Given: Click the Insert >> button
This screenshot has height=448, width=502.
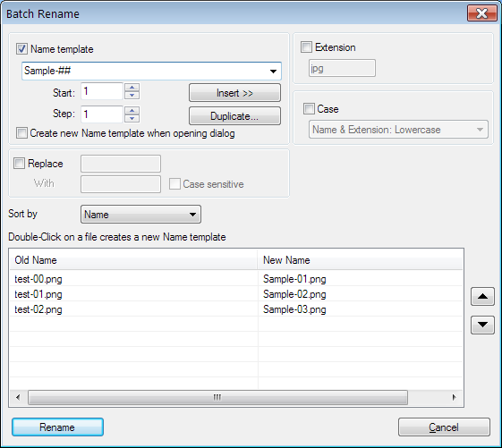Looking at the screenshot, I should point(234,93).
